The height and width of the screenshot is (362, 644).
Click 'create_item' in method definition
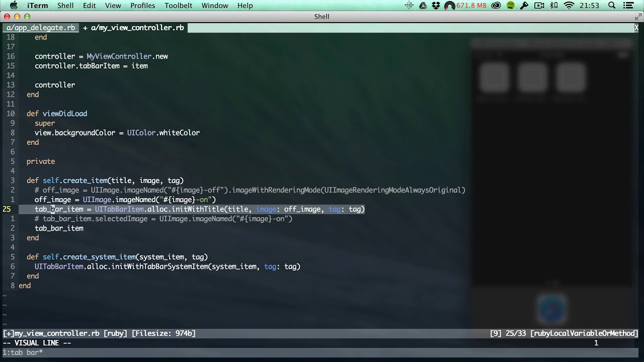(x=85, y=180)
